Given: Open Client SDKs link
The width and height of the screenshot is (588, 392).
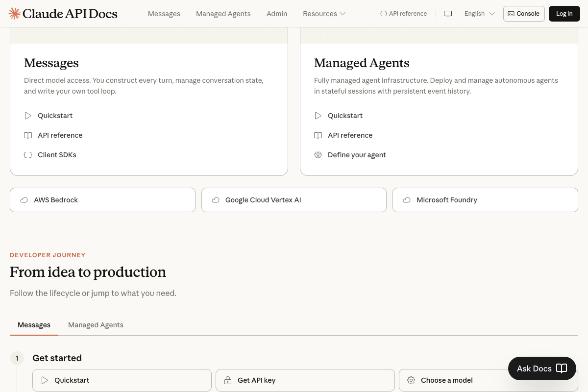Looking at the screenshot, I should coord(57,155).
